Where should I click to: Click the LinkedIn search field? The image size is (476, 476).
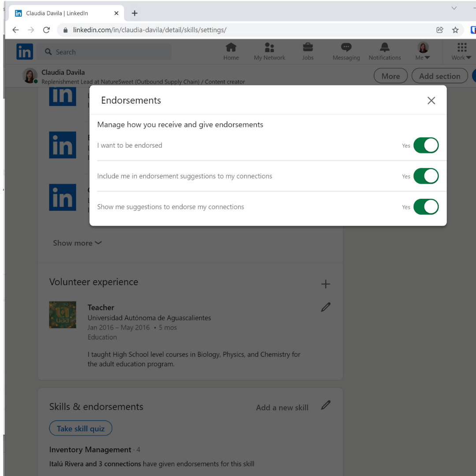tap(104, 52)
